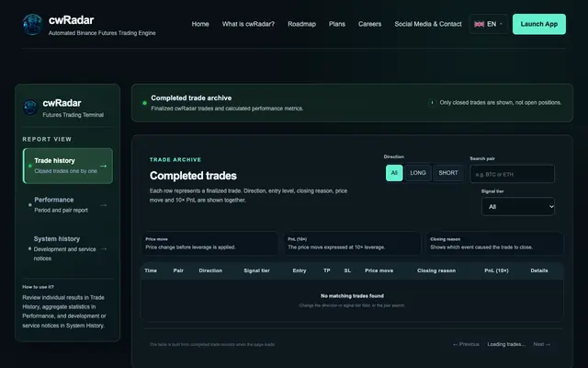This screenshot has height=368, width=588.
Task: Click 'No matching trades found' message
Action: pyautogui.click(x=352, y=296)
